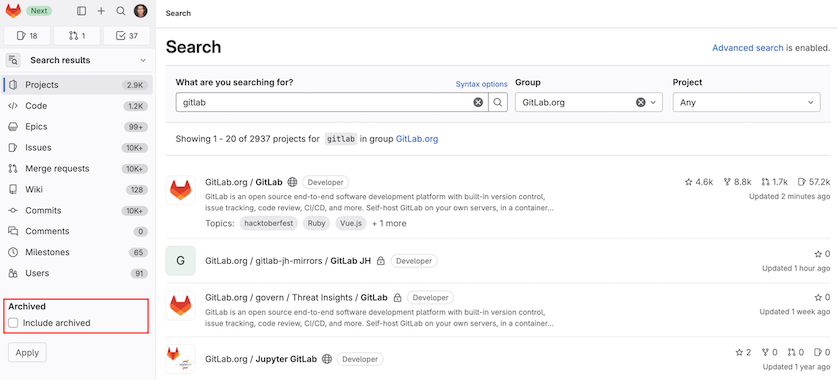Open the GitLab.org / GitLab project
Viewport: 838px width, 380px height.
pyautogui.click(x=243, y=182)
